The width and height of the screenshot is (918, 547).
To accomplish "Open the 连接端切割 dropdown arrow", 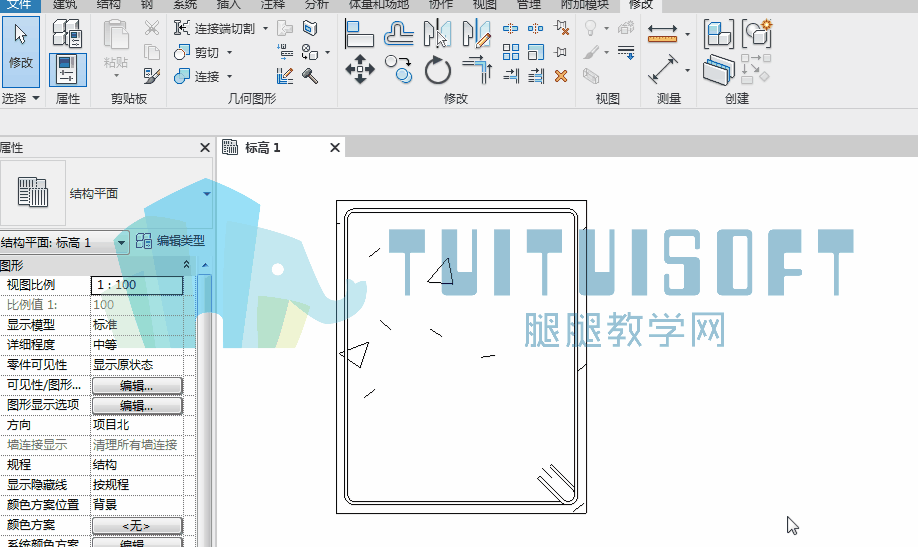I will point(265,28).
